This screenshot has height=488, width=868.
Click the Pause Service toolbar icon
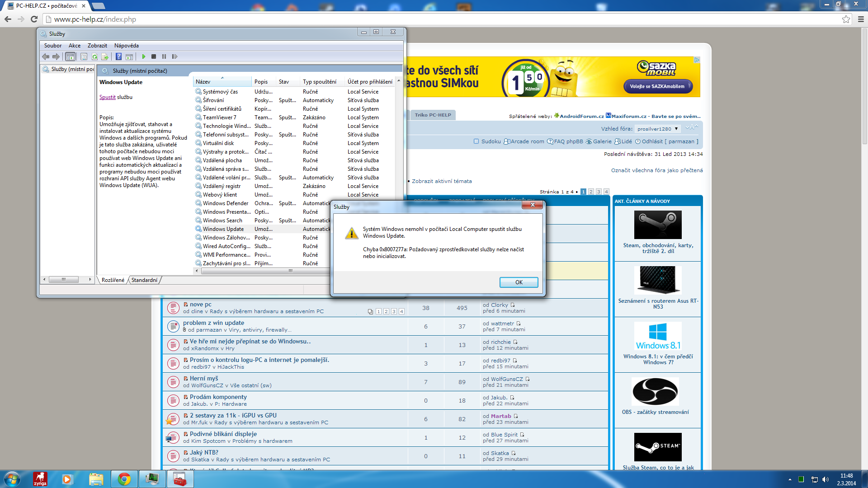[x=164, y=56]
